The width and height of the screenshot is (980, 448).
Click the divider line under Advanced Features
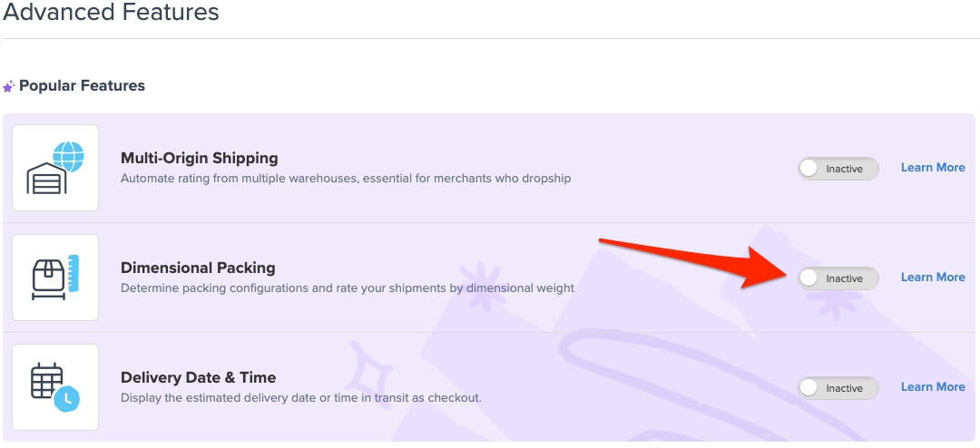[490, 38]
